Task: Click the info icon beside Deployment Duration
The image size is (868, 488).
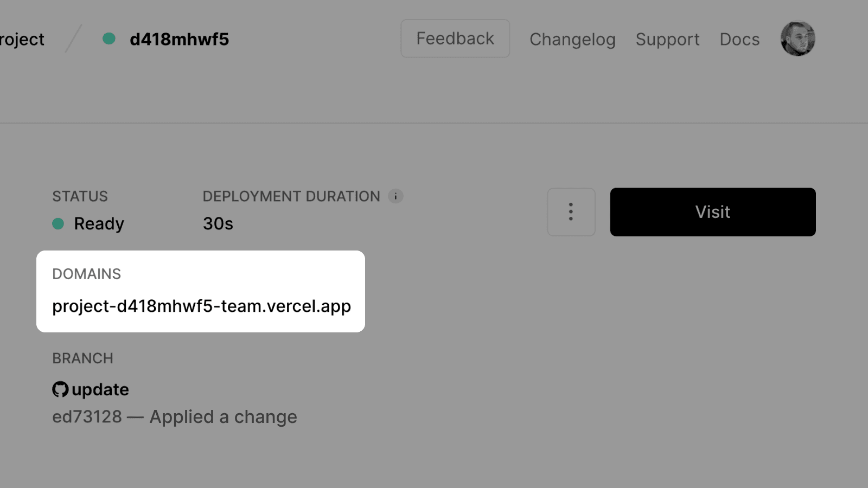Action: (395, 196)
